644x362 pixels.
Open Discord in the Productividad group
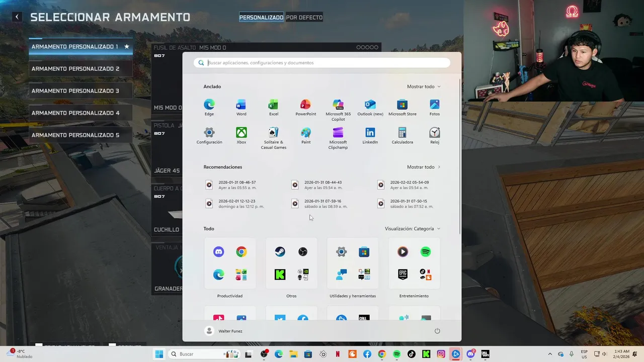218,252
